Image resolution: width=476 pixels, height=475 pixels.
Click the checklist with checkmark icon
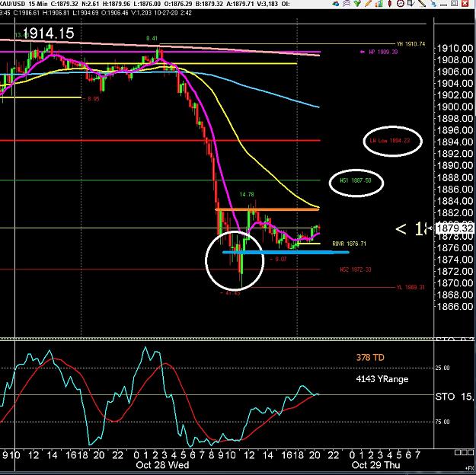pos(411,4)
